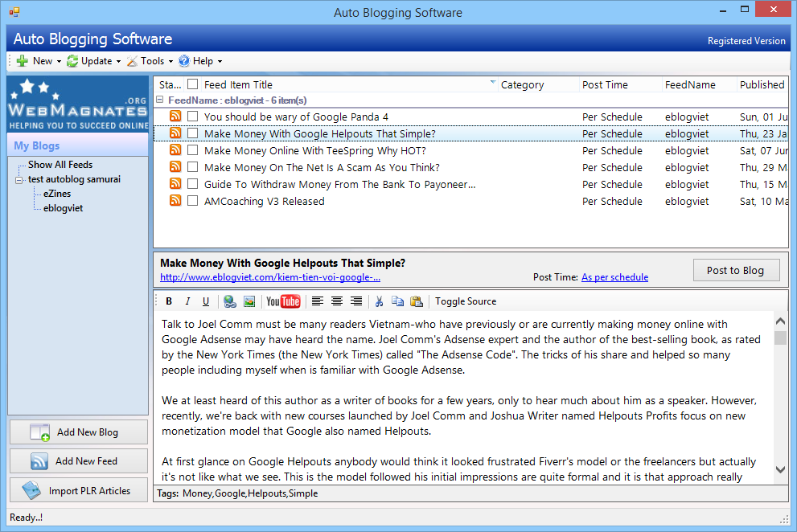Select Show All Feeds in tree
The height and width of the screenshot is (532, 797).
(x=60, y=165)
